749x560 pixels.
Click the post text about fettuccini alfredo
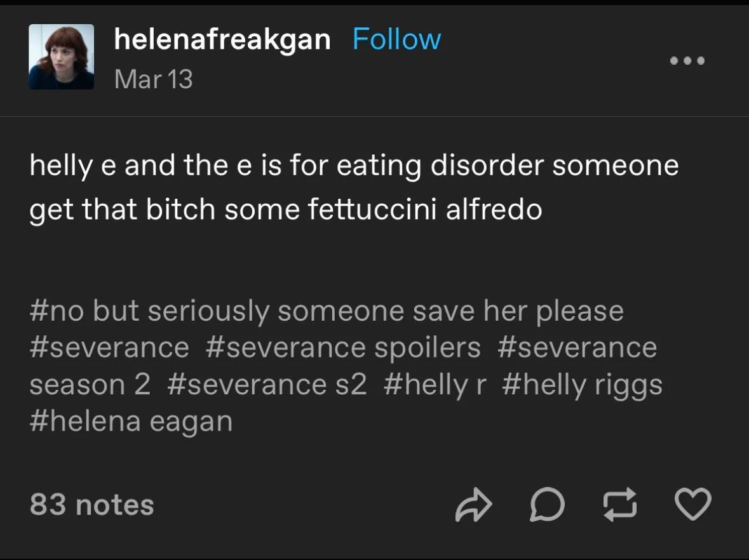point(286,209)
